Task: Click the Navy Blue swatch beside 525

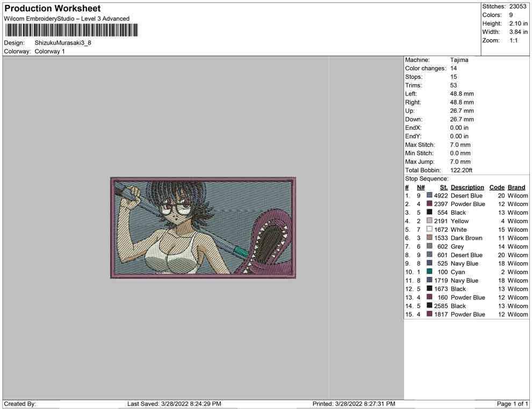Action: click(429, 263)
